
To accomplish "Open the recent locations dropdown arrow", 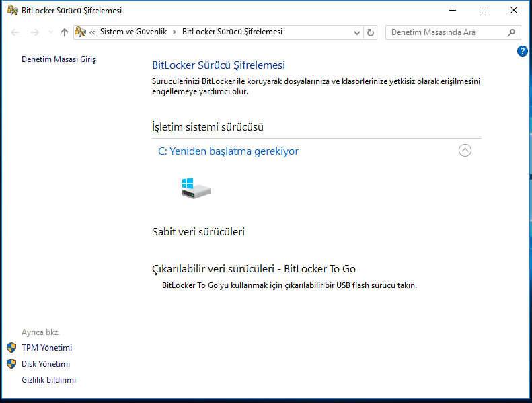I will [50, 32].
